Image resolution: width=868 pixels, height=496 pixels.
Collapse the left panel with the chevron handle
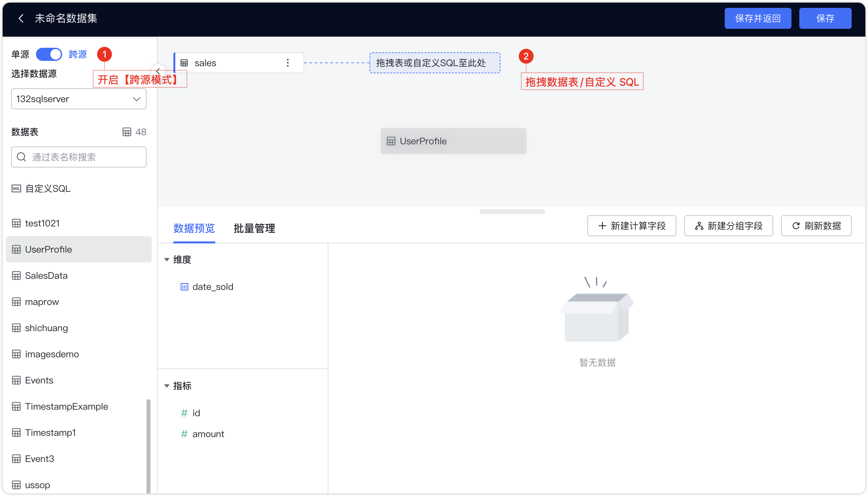(158, 71)
